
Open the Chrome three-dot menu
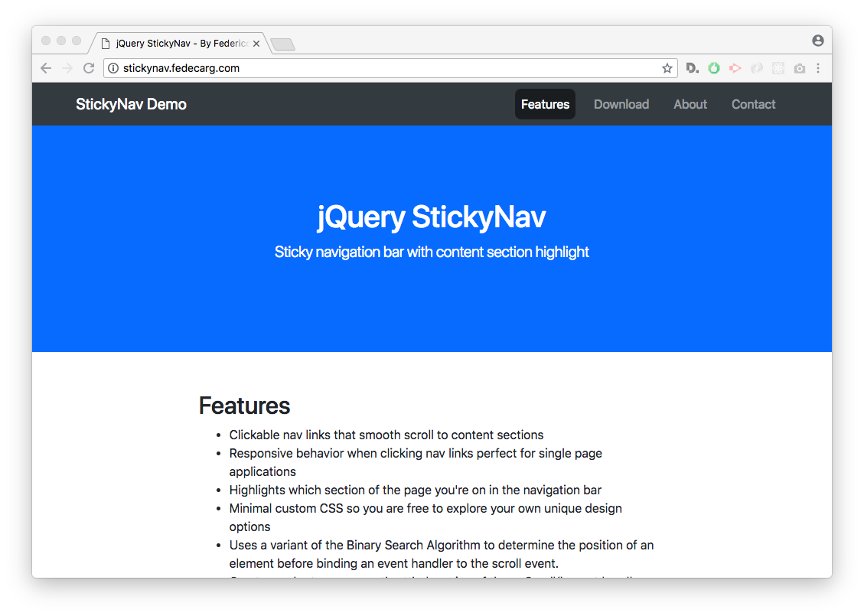point(818,68)
